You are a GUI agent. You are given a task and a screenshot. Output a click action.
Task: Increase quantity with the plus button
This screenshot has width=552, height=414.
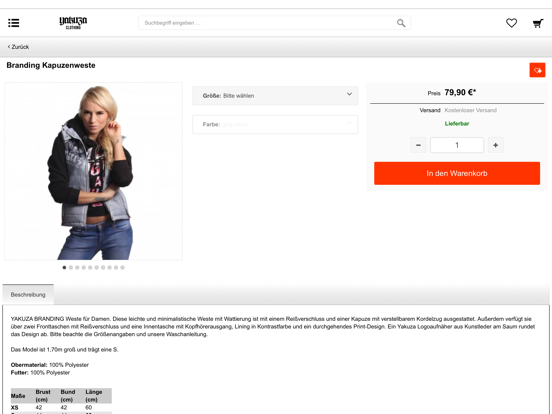pos(495,145)
